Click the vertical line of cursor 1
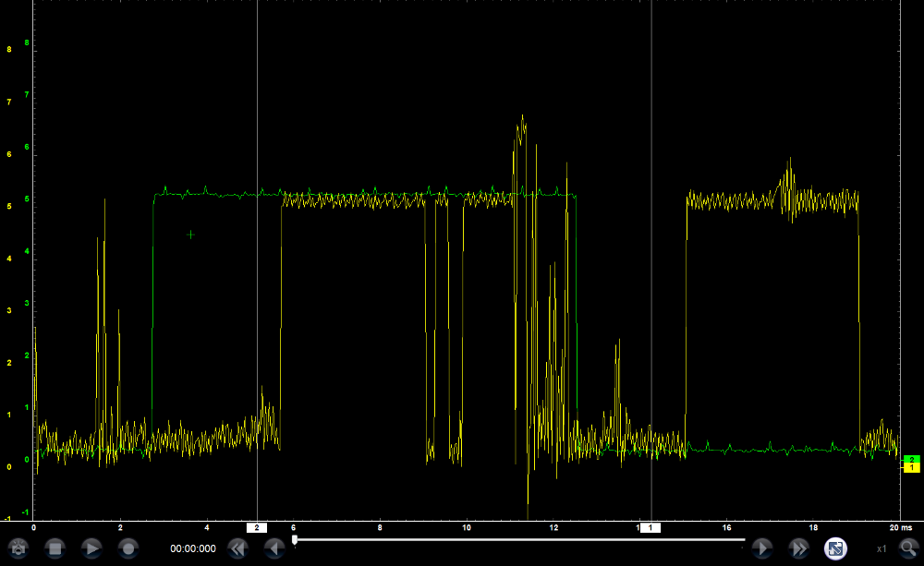This screenshot has width=924, height=566. [x=651, y=277]
